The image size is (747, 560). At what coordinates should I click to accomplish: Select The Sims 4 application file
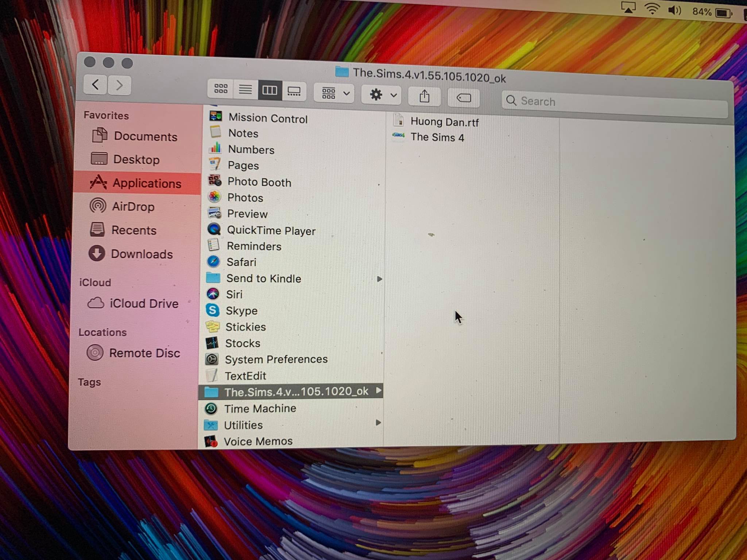pyautogui.click(x=428, y=137)
